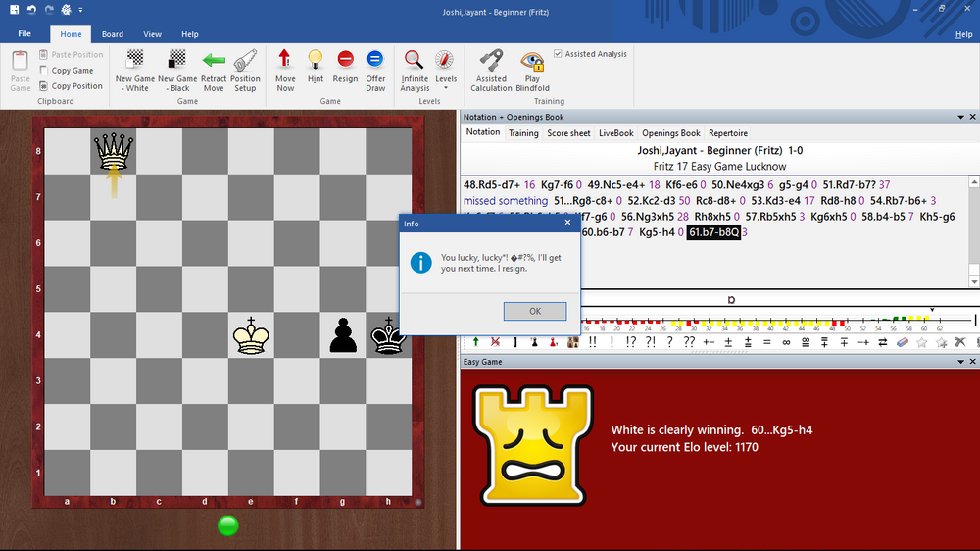Insert the infinity unclear symbol
This screenshot has height=551, width=980.
pyautogui.click(x=786, y=342)
